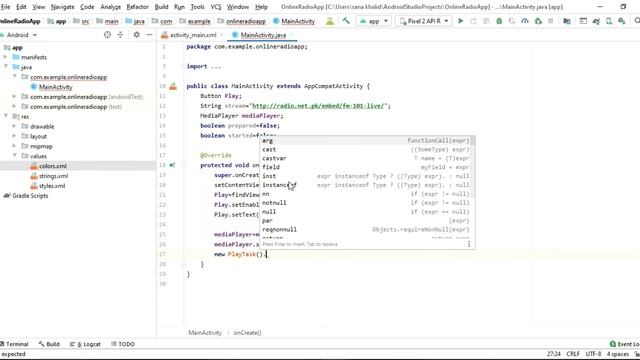Open the Terminal tool window
This screenshot has height=360, width=640.
[15, 344]
